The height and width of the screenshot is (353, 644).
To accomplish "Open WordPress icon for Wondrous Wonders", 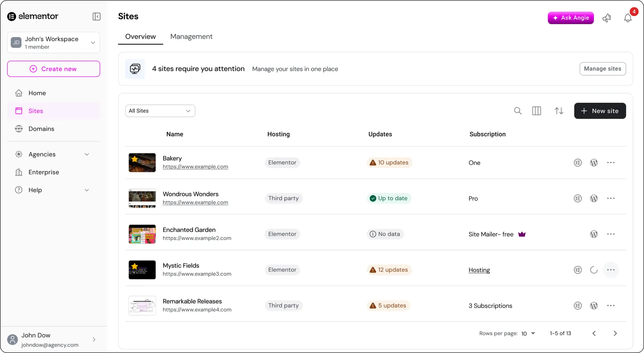I will (594, 198).
